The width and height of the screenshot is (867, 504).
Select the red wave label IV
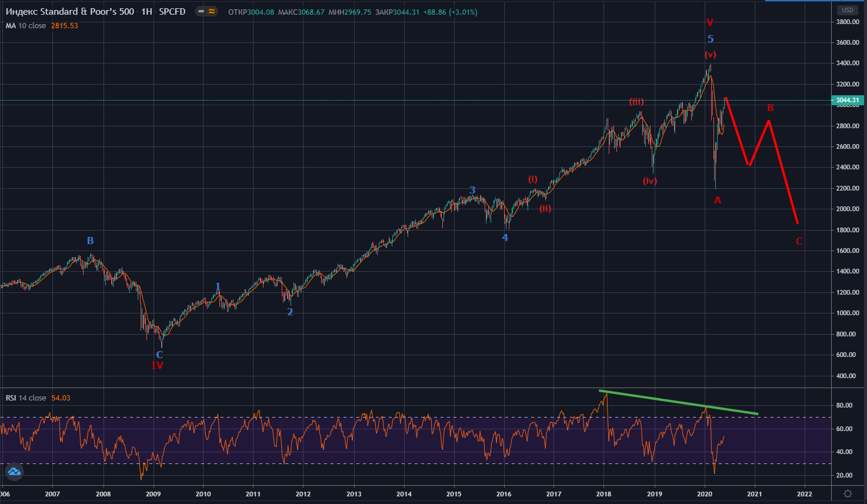(x=157, y=365)
